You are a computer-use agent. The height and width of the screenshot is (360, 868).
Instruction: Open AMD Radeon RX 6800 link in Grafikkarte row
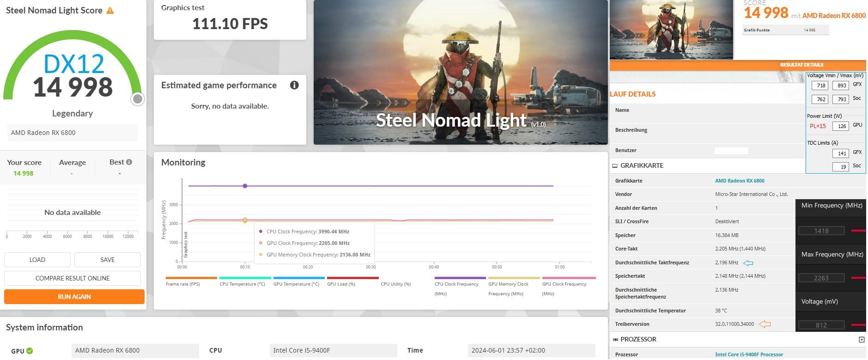tap(740, 181)
